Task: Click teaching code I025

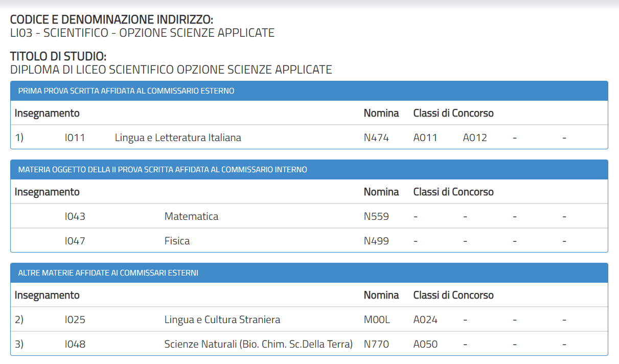Action: 75,320
